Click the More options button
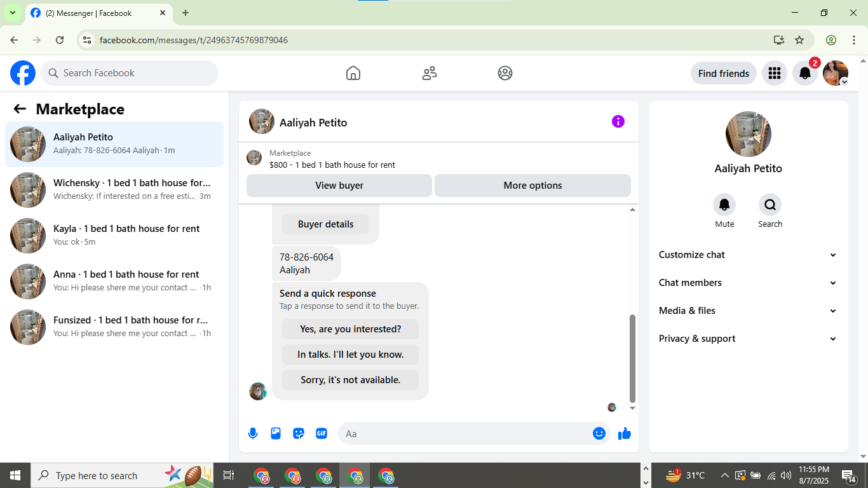 532,186
